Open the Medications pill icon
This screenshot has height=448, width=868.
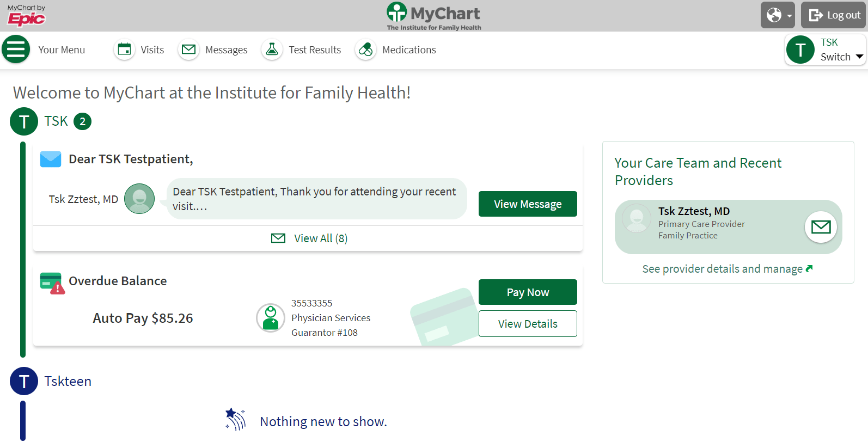[x=365, y=49]
